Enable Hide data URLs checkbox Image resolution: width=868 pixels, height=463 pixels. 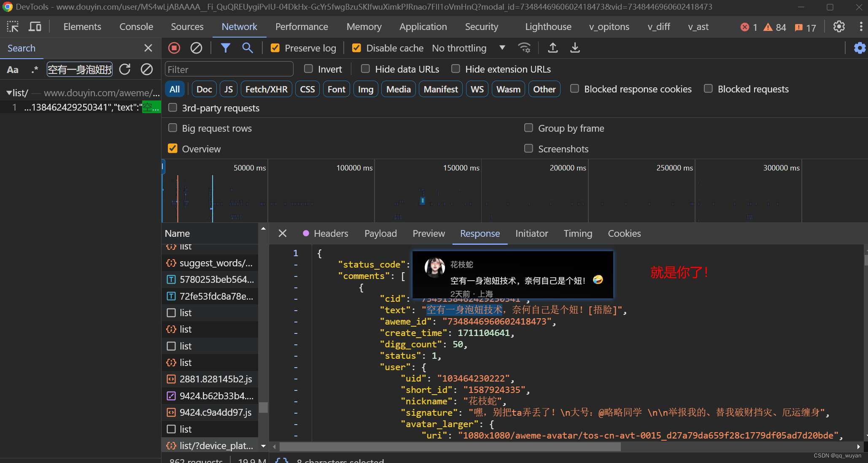365,69
